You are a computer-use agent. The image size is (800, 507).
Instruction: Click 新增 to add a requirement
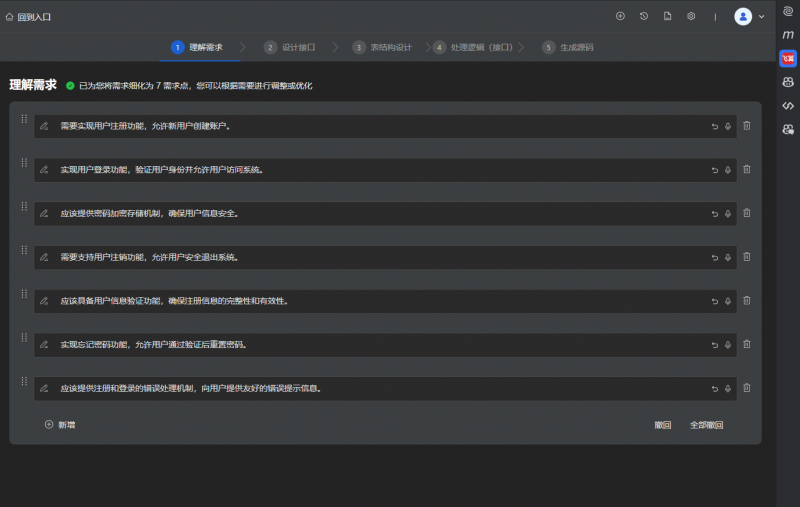[x=60, y=425]
